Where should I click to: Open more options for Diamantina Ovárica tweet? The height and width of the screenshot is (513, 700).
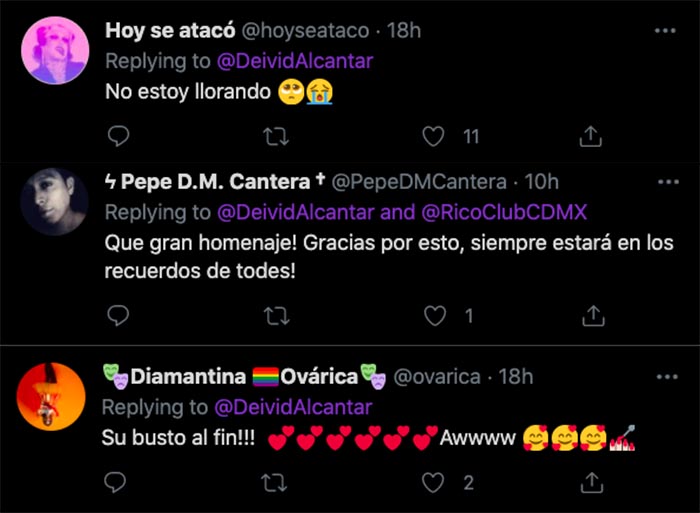pos(665,377)
